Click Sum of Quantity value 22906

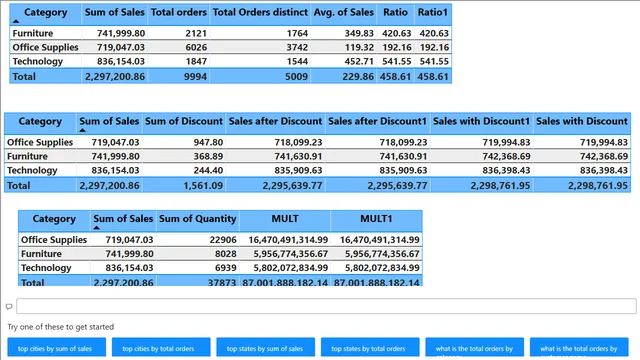pyautogui.click(x=223, y=240)
